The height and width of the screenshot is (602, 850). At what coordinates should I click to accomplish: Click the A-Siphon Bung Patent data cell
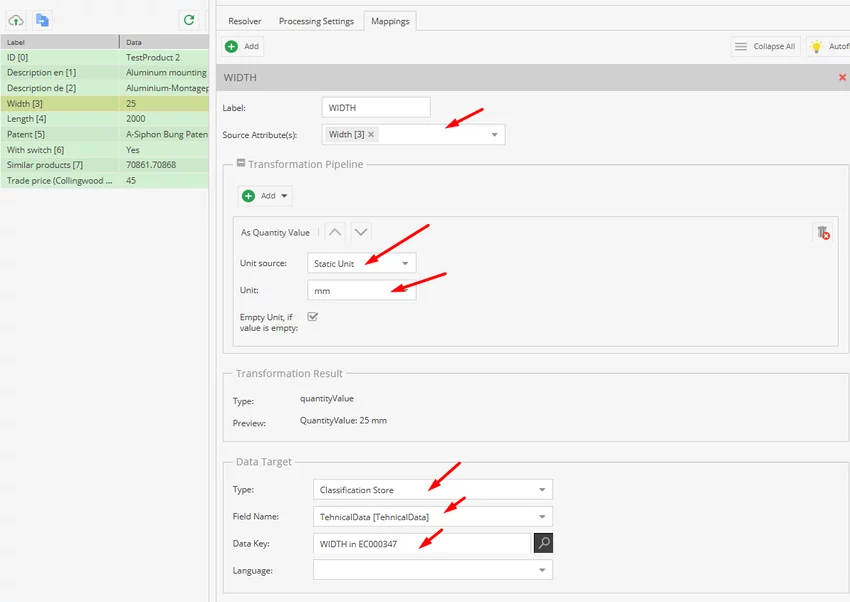click(164, 134)
